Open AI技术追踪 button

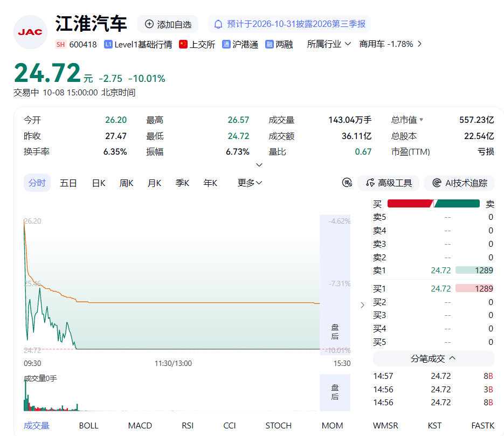point(459,183)
